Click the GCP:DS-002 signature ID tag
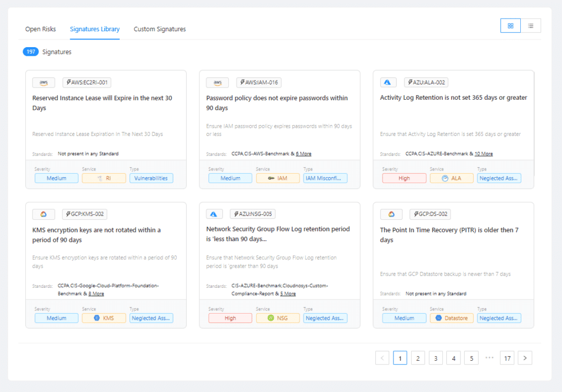 click(430, 214)
